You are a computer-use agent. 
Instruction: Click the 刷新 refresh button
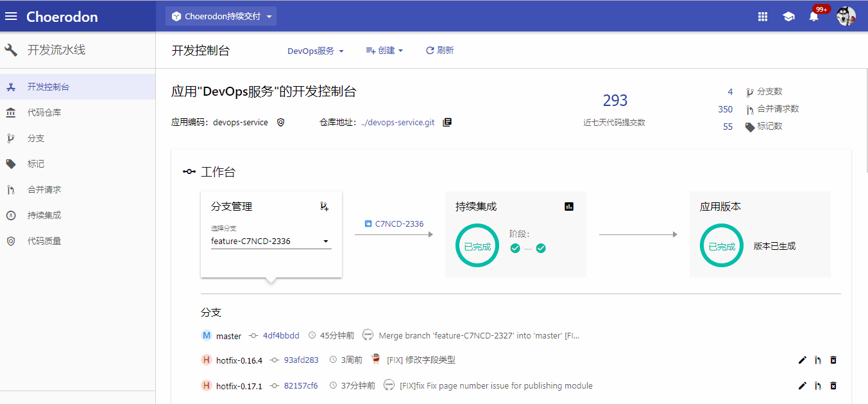point(440,50)
